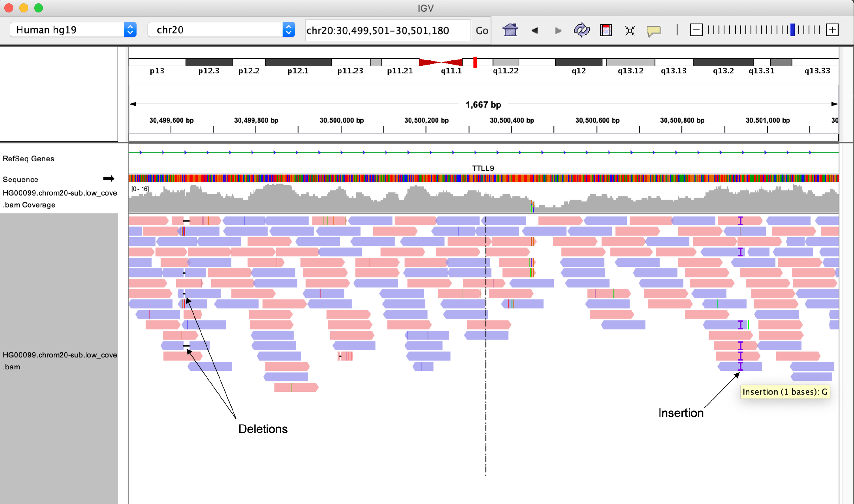The width and height of the screenshot is (854, 504).
Task: Select the RefSeq Genes track label
Action: pyautogui.click(x=29, y=159)
